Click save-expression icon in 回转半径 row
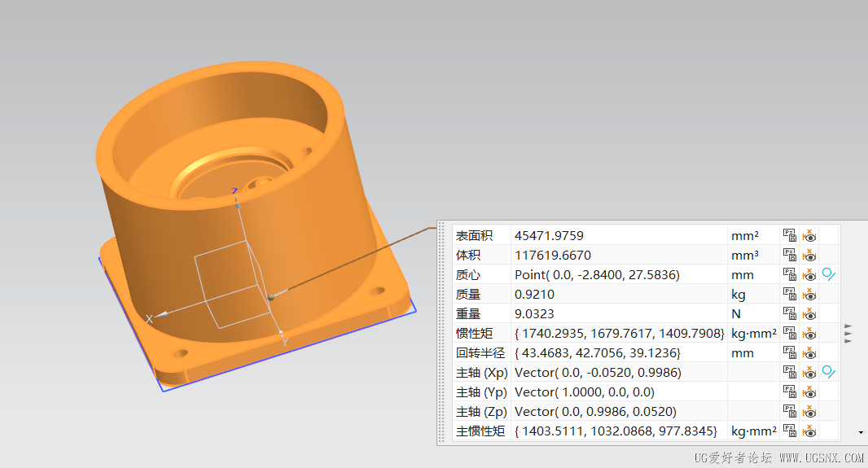868x468 pixels. (789, 353)
